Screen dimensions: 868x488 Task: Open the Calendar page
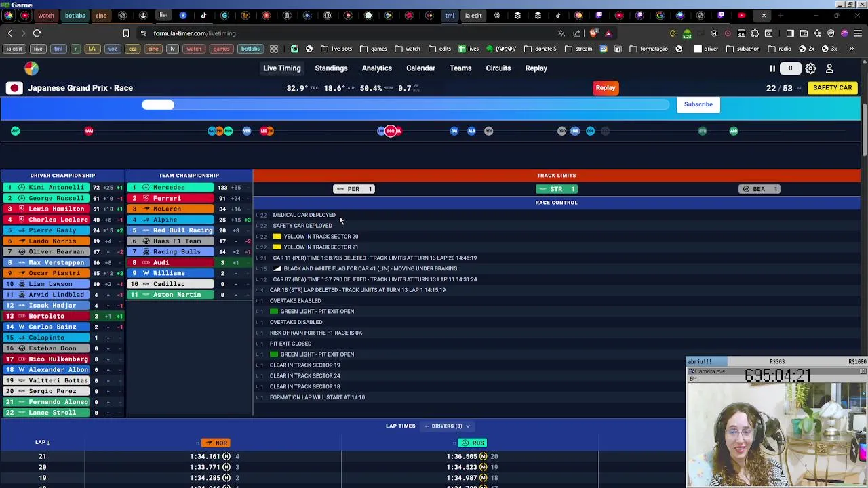tap(420, 68)
